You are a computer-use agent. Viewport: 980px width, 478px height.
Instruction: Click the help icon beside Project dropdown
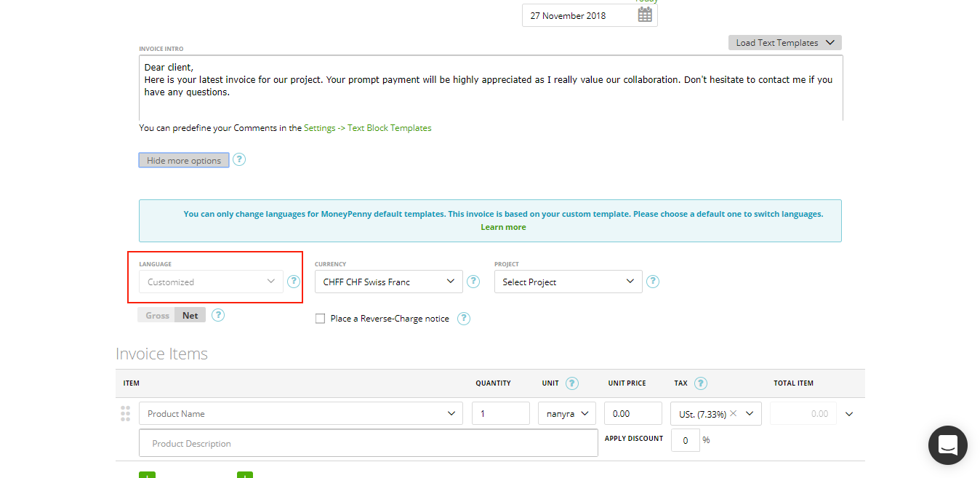[652, 281]
